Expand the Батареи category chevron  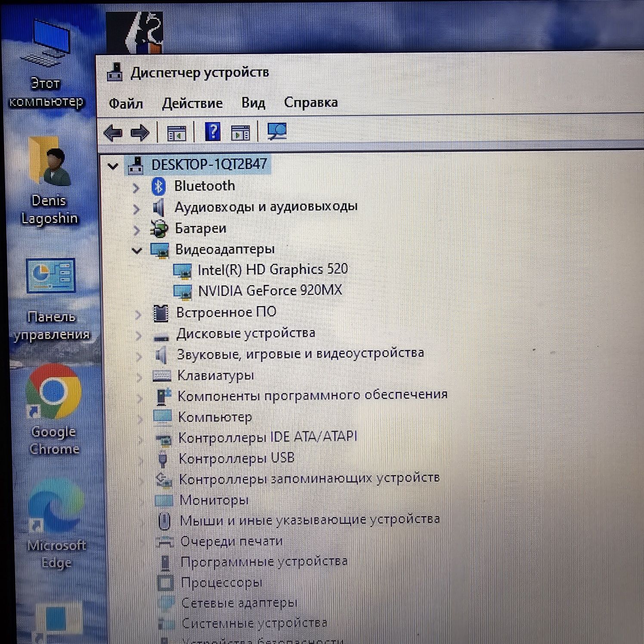(137, 230)
